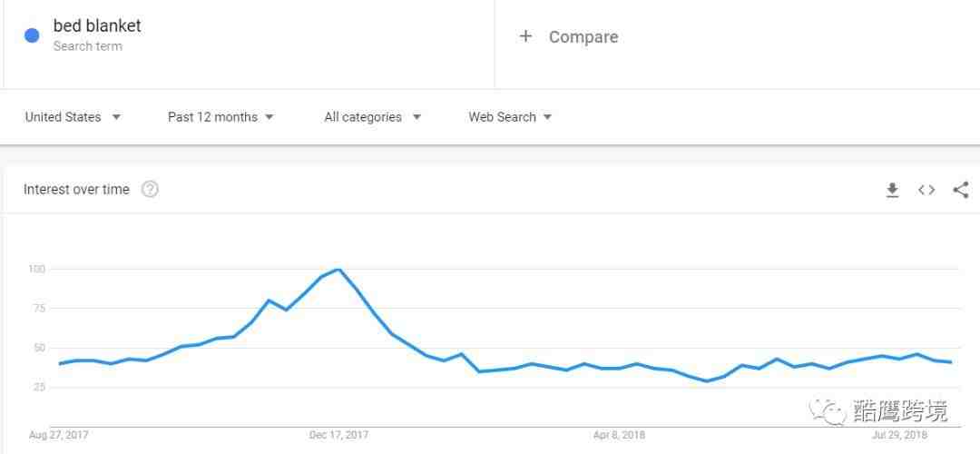Click the plus icon beside Compare

coord(525,36)
